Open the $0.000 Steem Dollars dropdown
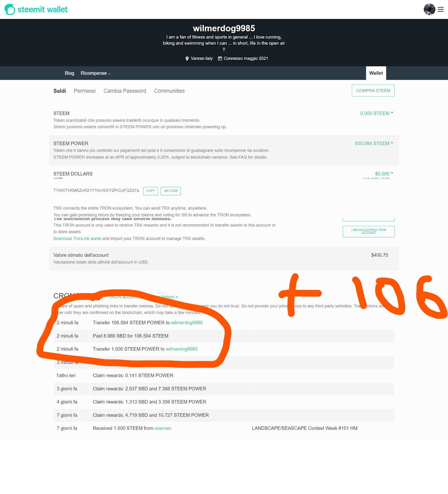448x494 pixels. (384, 174)
